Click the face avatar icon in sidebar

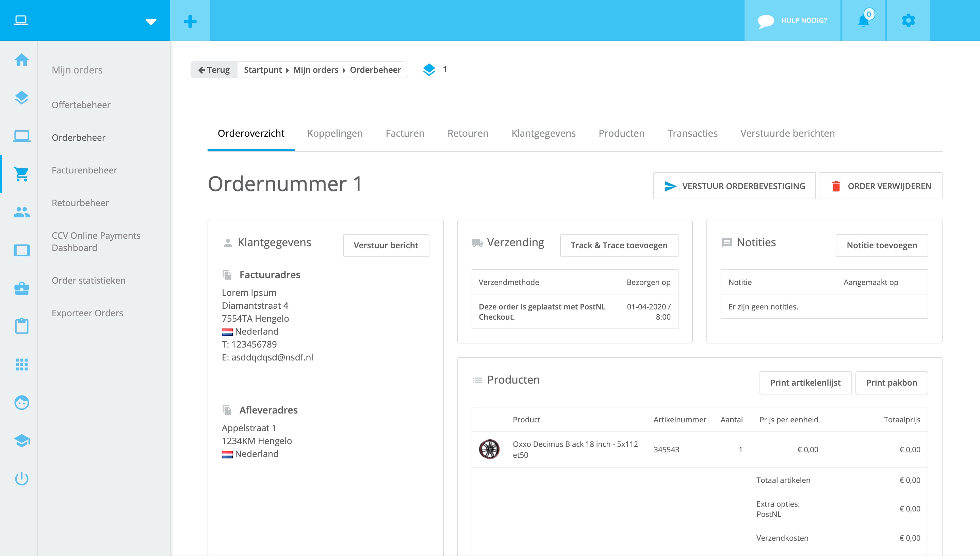pos(21,403)
